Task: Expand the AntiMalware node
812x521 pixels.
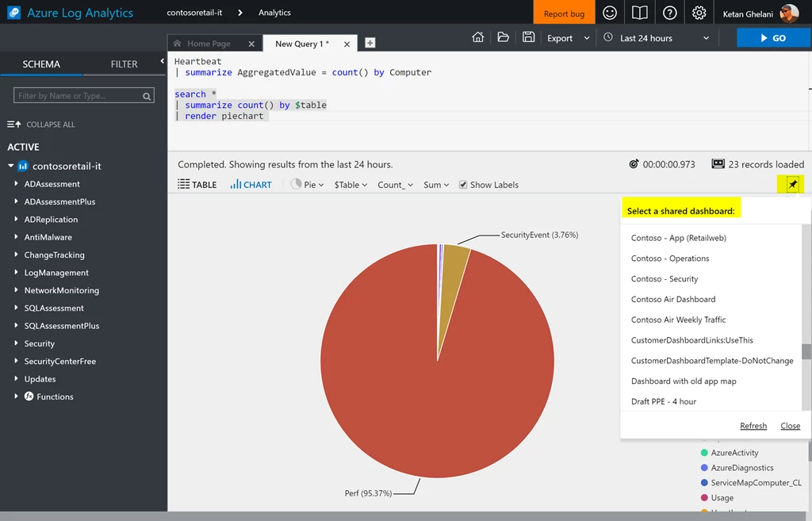Action: [x=16, y=236]
